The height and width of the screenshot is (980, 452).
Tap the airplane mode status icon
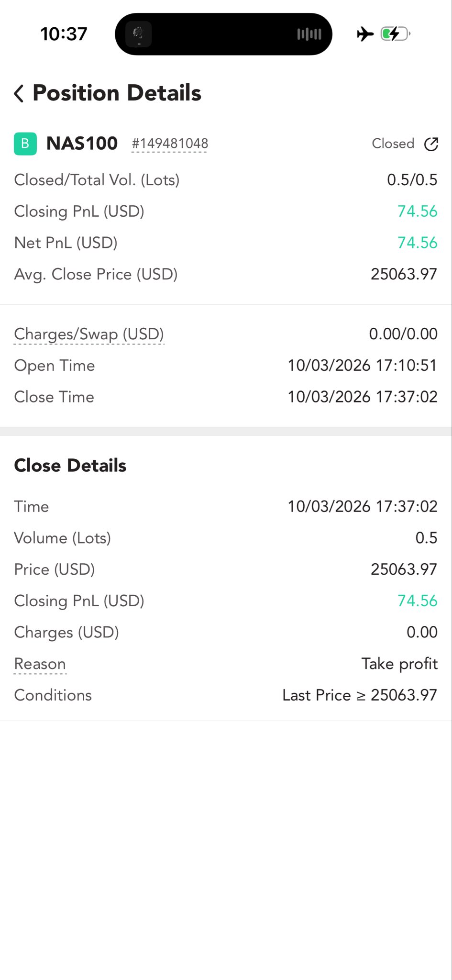(365, 34)
